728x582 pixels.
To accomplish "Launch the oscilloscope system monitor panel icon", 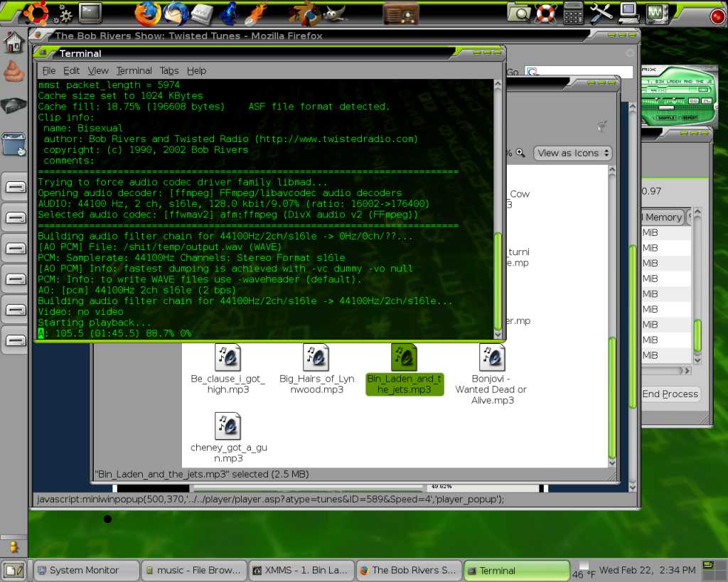I will point(656,14).
